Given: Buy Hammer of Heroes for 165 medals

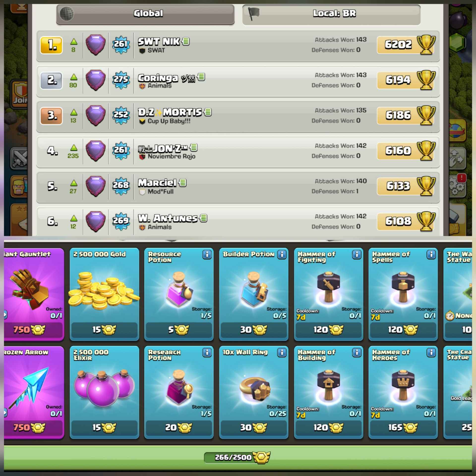Looking at the screenshot, I should 403,427.
